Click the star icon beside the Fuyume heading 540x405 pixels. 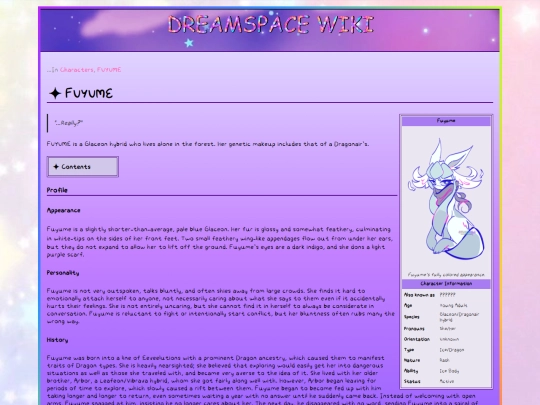pos(55,93)
